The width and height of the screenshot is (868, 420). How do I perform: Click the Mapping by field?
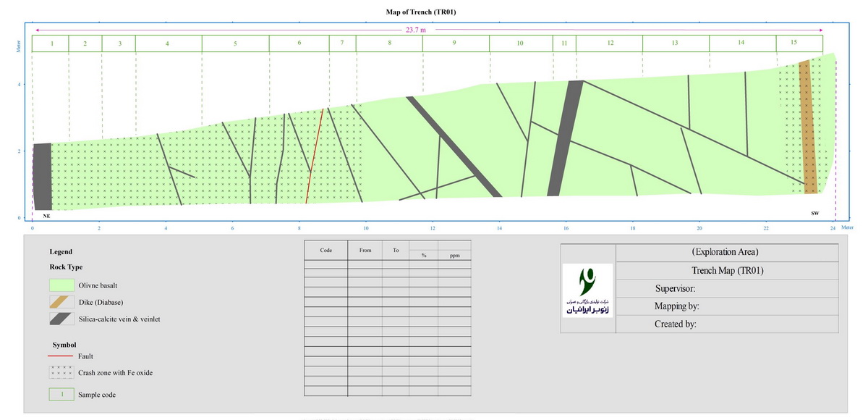tap(676, 306)
